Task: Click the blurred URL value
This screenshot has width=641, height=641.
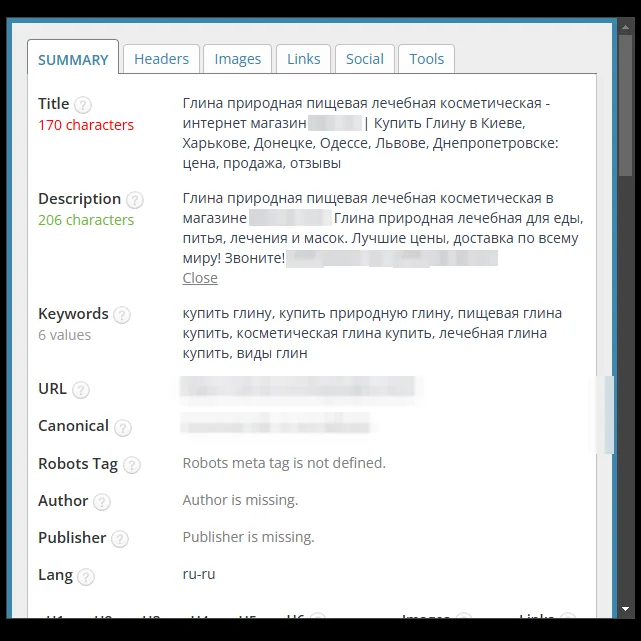Action: pos(298,387)
